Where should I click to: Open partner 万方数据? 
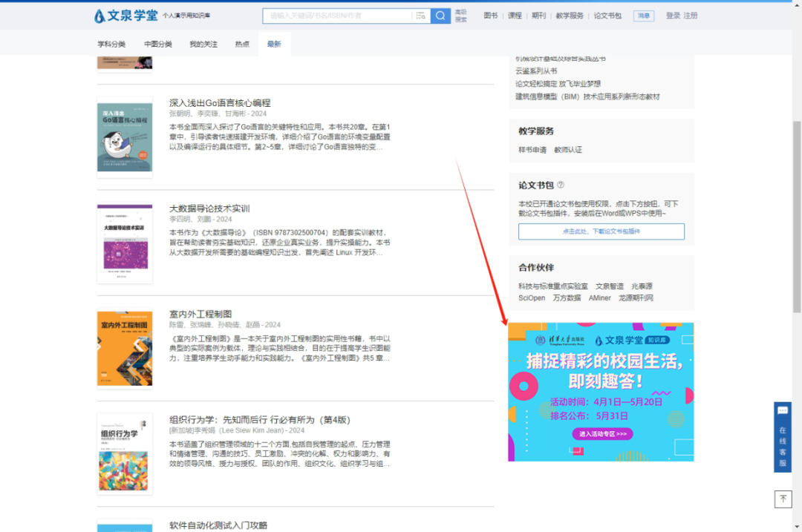point(567,298)
